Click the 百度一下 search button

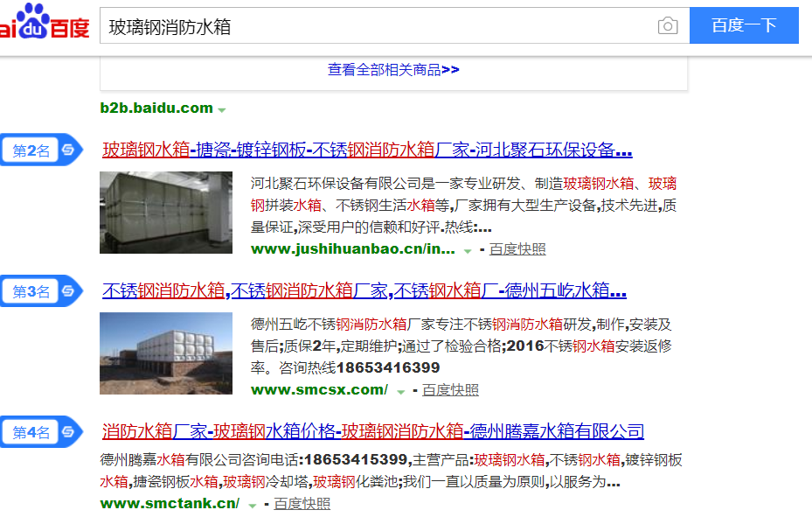744,25
